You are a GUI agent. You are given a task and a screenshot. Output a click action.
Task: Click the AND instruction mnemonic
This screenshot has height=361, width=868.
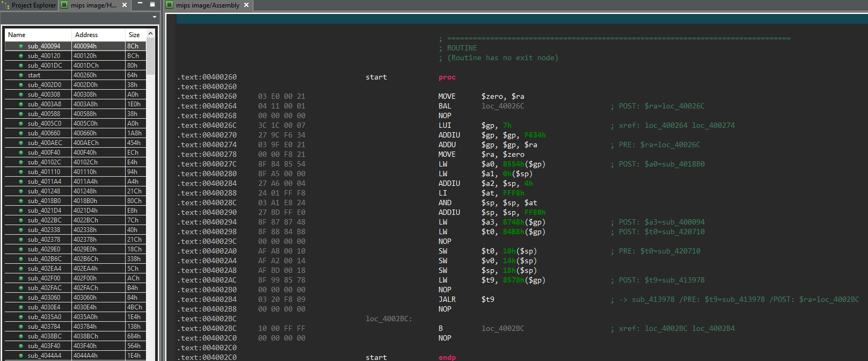pos(444,203)
